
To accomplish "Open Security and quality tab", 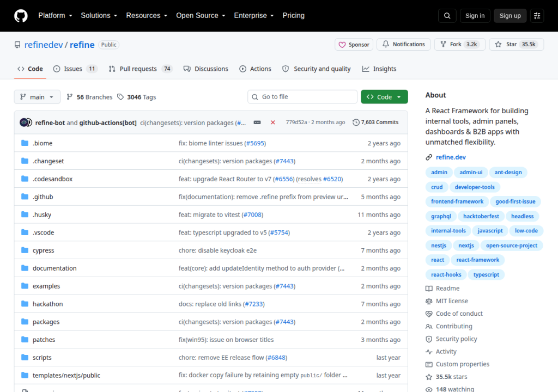I will point(317,69).
